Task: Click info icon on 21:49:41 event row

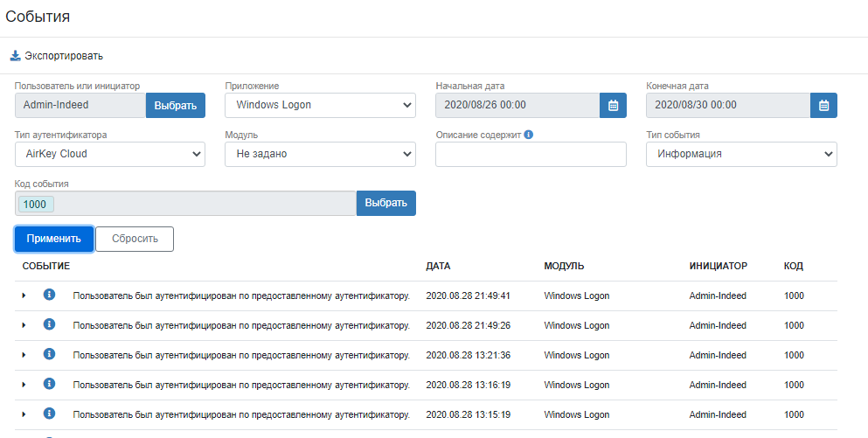Action: point(49,295)
